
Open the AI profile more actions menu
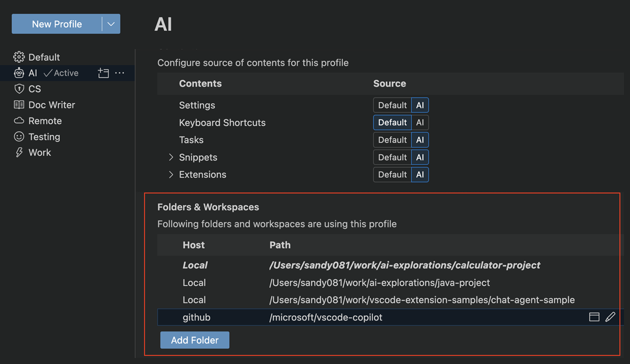[x=120, y=73]
